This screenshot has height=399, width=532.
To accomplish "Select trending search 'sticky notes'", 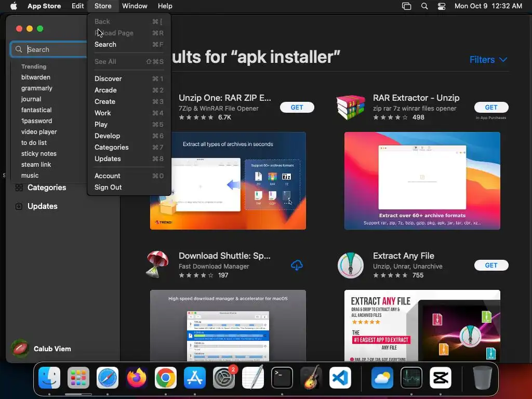I will pos(38,153).
